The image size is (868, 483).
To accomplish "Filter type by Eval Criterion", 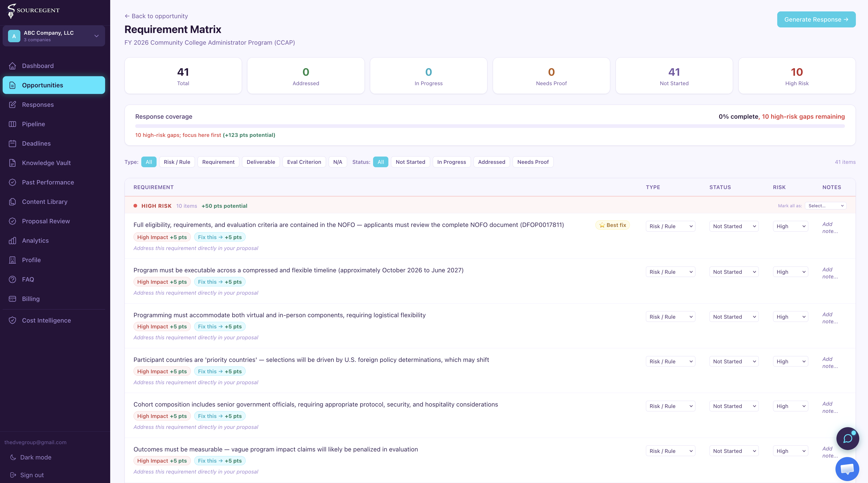I will pyautogui.click(x=304, y=162).
